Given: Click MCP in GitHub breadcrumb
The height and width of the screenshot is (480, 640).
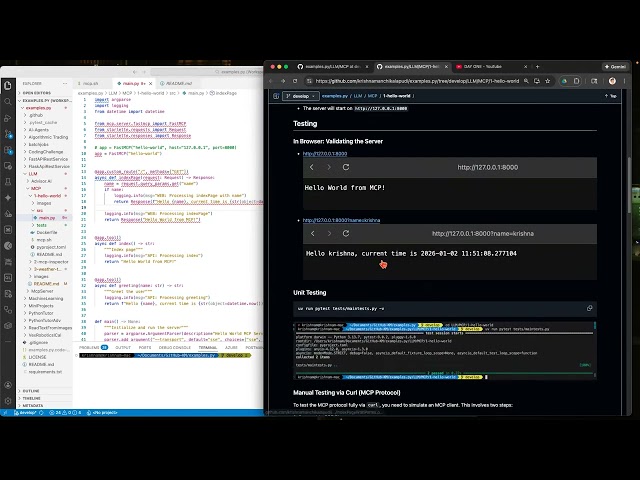Looking at the screenshot, I should pos(372,96).
